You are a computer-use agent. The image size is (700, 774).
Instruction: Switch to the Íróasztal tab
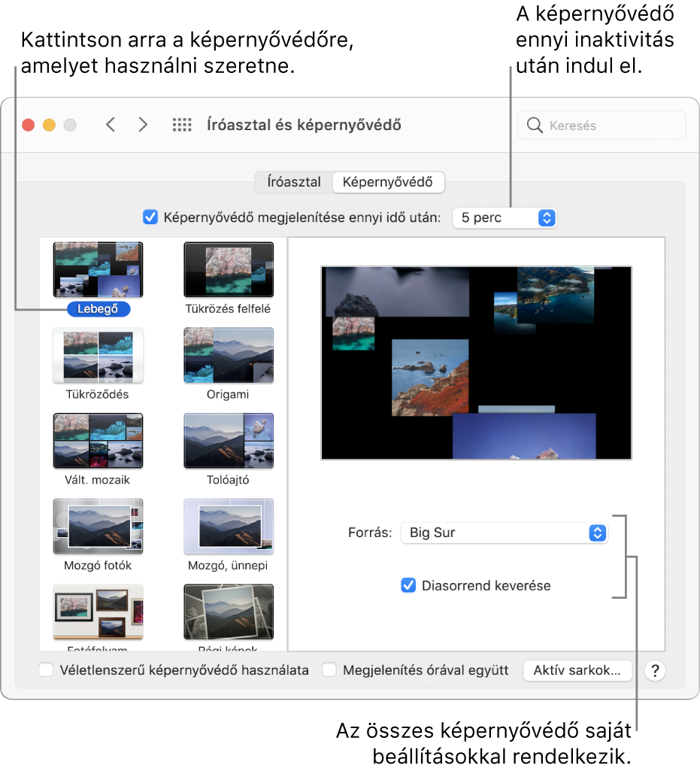point(294,182)
